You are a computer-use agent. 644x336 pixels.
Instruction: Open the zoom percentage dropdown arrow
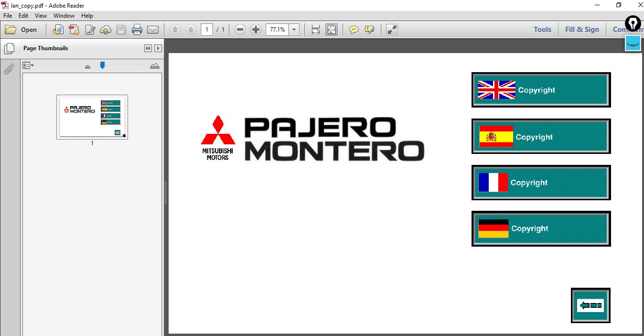click(x=294, y=30)
